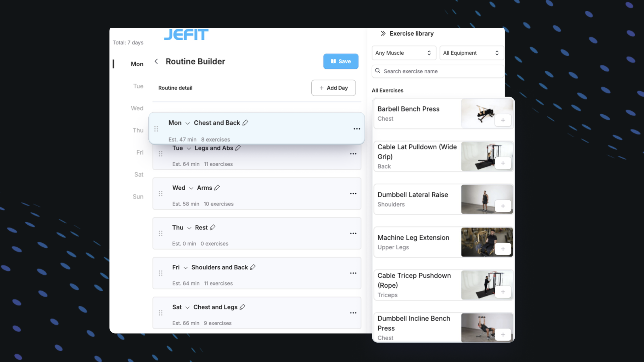Open the ellipsis menu for Mon Chest and Back

click(356, 129)
